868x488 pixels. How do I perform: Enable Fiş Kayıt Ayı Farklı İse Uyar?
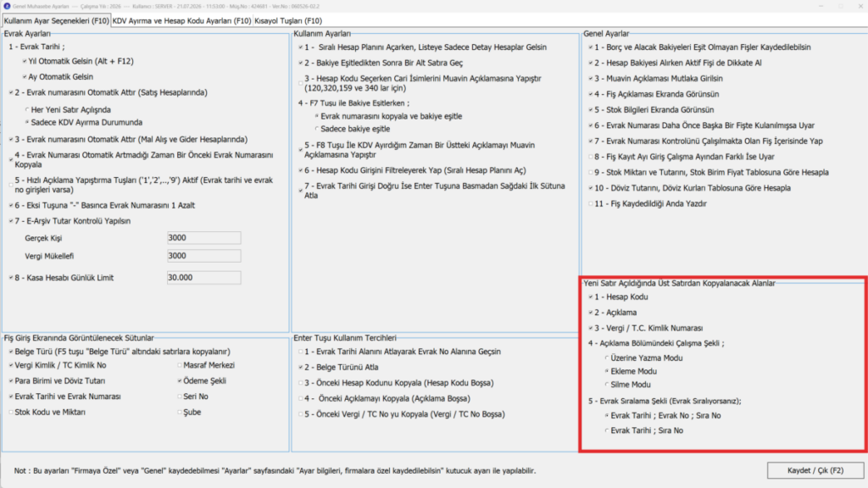(x=591, y=157)
